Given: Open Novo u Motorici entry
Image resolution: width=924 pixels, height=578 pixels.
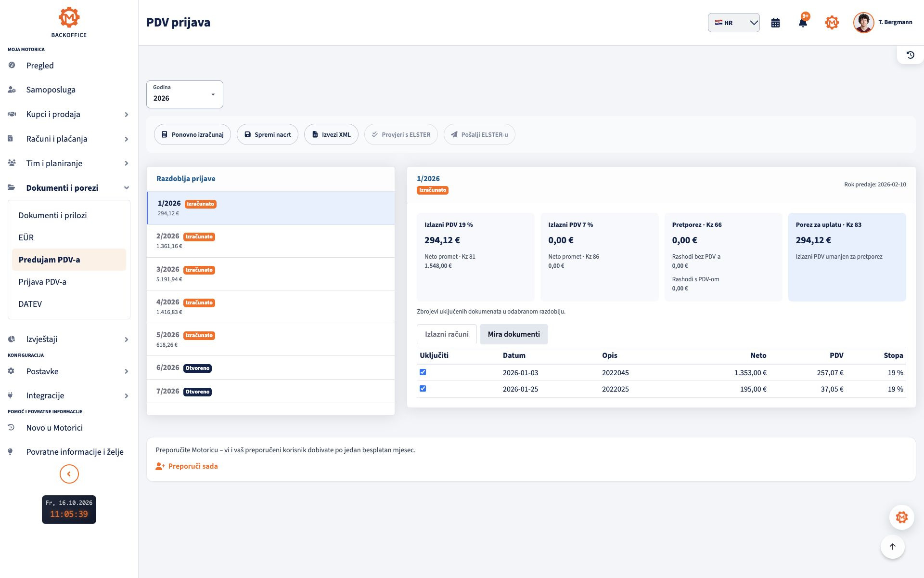Looking at the screenshot, I should pyautogui.click(x=69, y=428).
